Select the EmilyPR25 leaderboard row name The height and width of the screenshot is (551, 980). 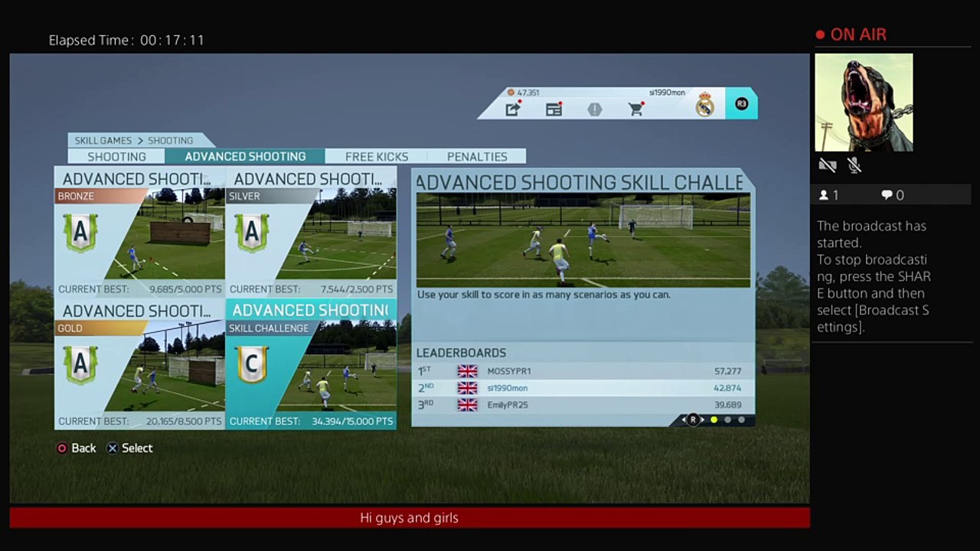(x=508, y=405)
